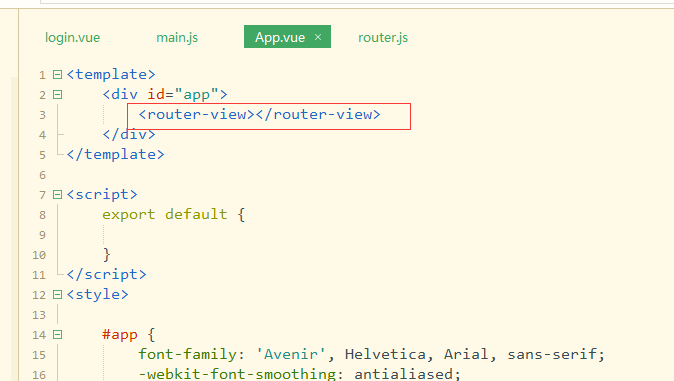Collapse the div id="app" block on line 2
Screen dimensions: 674x381
(57, 95)
